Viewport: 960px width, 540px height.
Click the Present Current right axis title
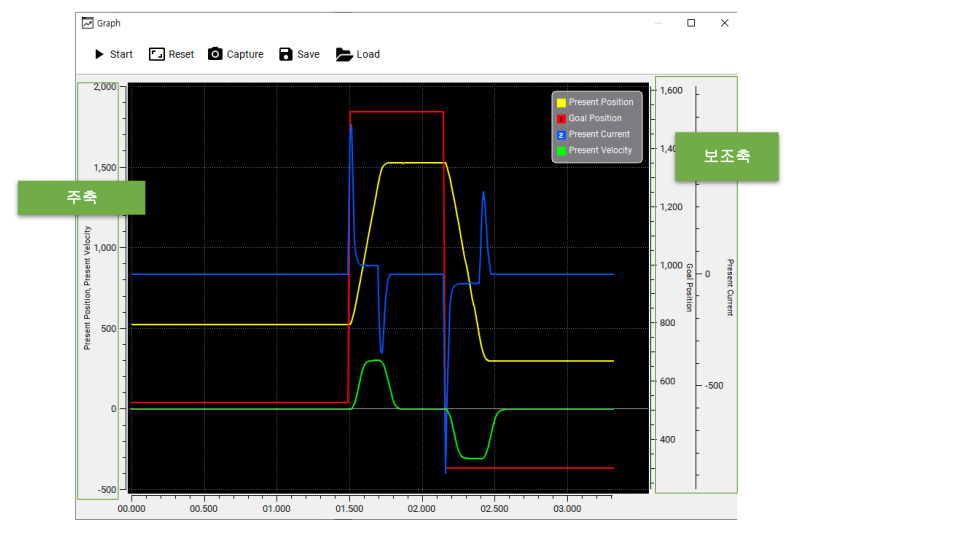click(x=730, y=287)
